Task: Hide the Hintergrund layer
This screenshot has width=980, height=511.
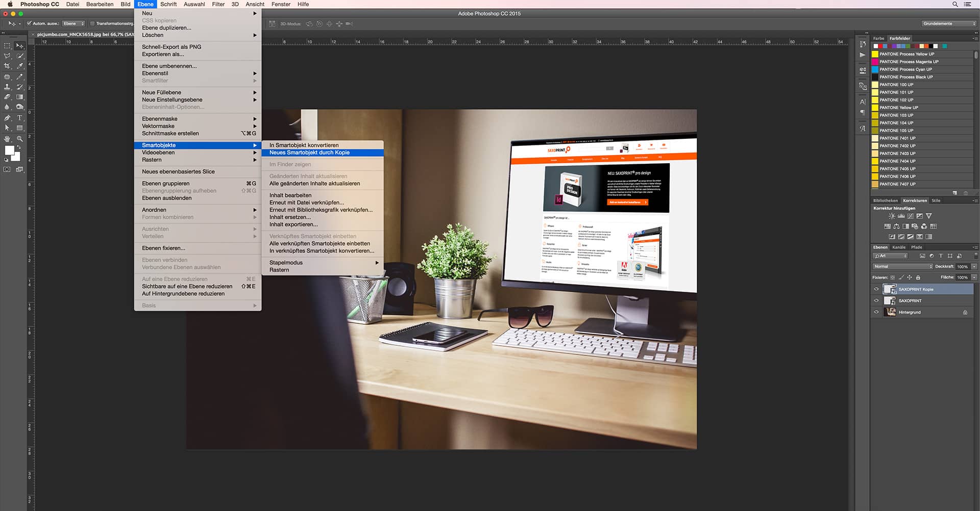Action: pos(876,312)
